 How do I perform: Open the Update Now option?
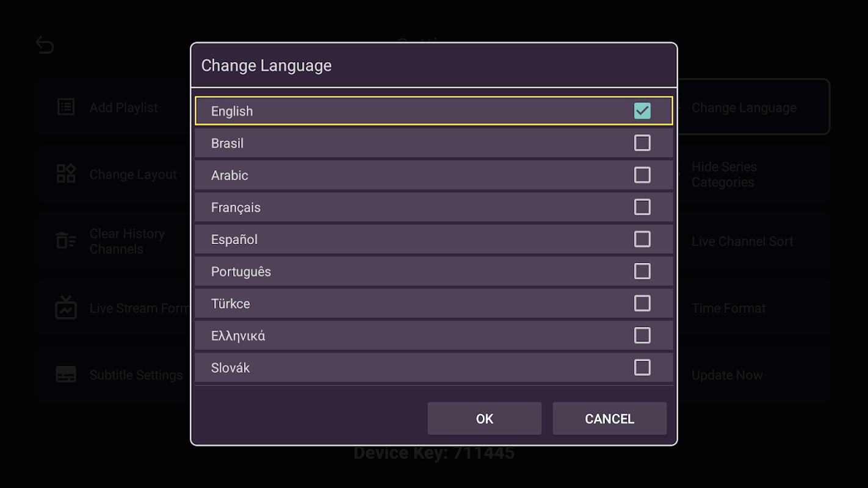click(727, 375)
